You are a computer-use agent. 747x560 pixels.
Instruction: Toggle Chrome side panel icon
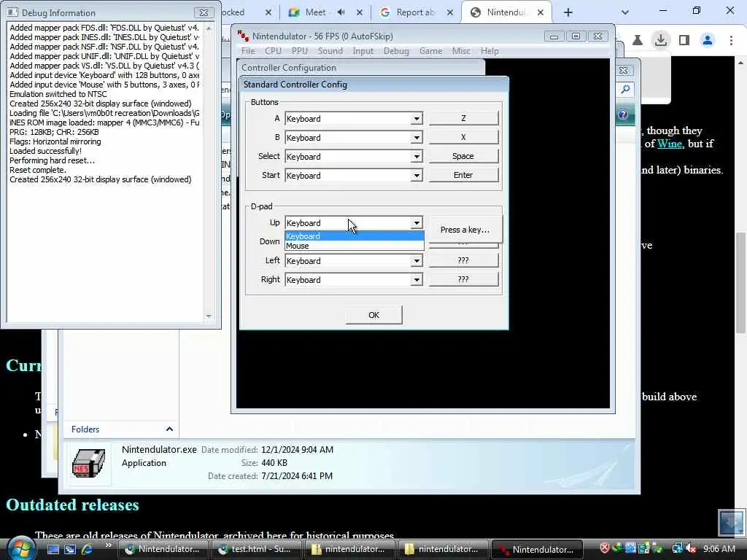pyautogui.click(x=684, y=41)
